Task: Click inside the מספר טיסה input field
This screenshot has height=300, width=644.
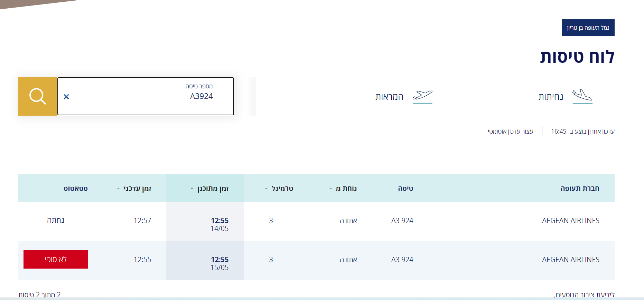Action: 145,97
